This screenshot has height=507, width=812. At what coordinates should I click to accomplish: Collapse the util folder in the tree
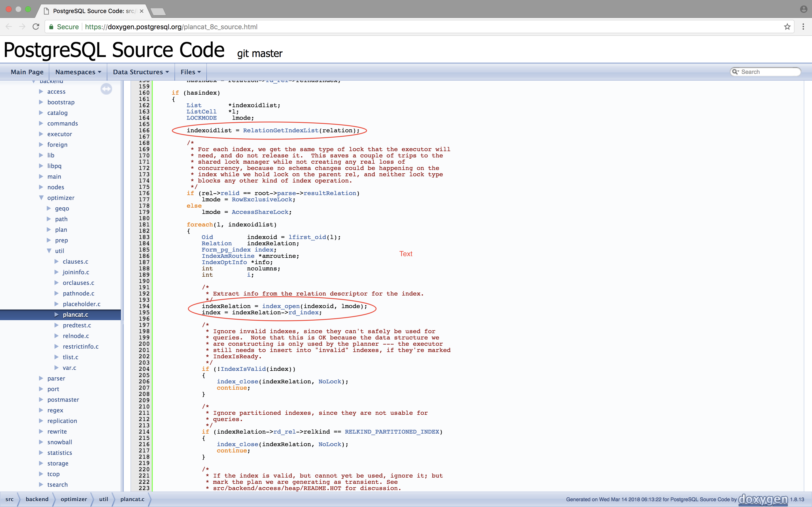(49, 251)
